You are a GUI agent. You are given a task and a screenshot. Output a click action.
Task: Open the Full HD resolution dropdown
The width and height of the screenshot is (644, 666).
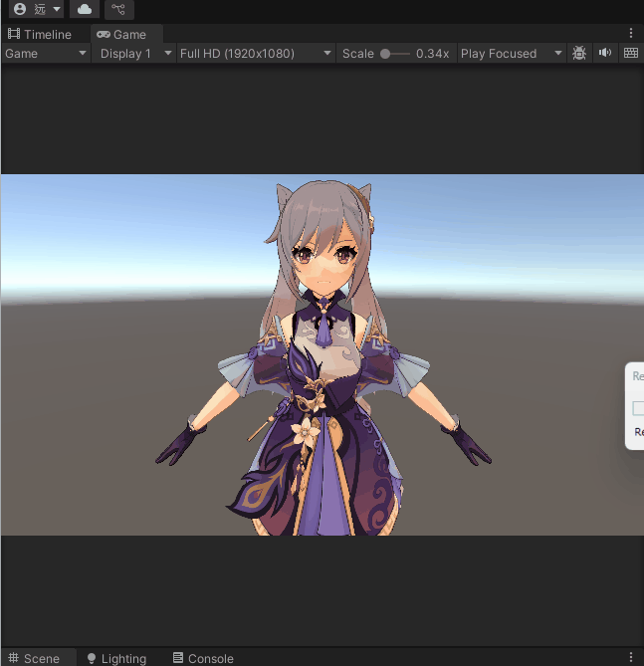(x=256, y=54)
